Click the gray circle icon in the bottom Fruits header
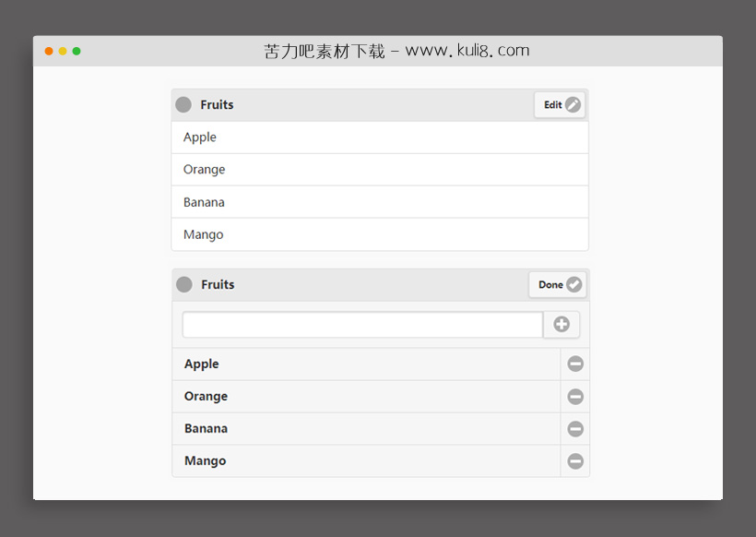 (x=183, y=284)
